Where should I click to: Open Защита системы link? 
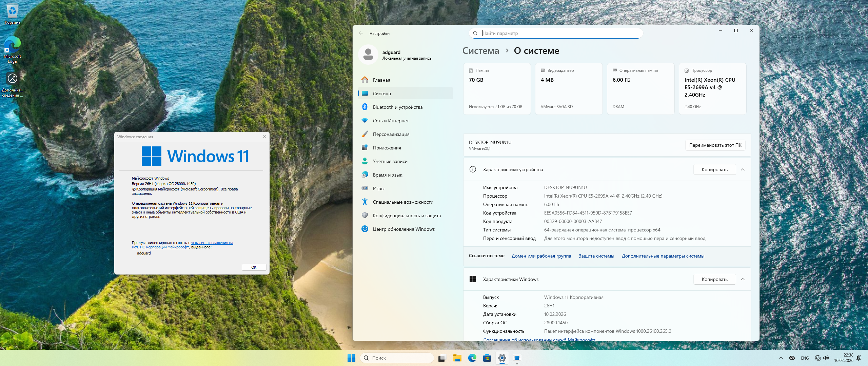pyautogui.click(x=596, y=256)
